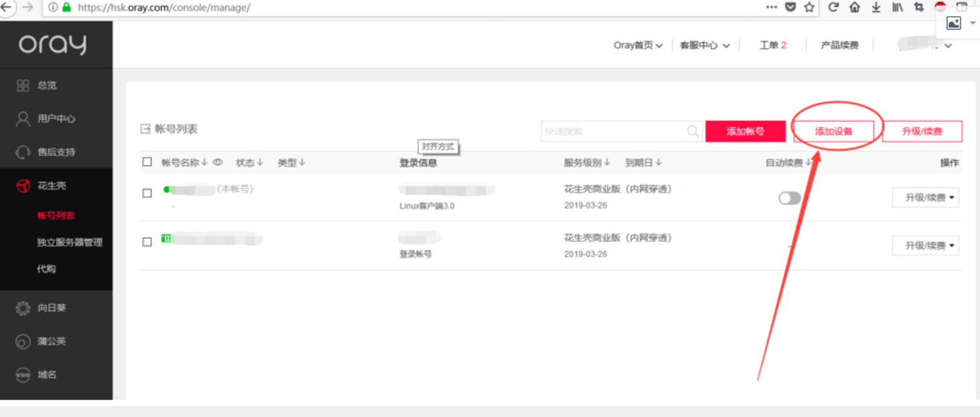Image resolution: width=980 pixels, height=417 pixels.
Task: Click the 花生壳 cube icon in sidebar
Action: coord(23,186)
